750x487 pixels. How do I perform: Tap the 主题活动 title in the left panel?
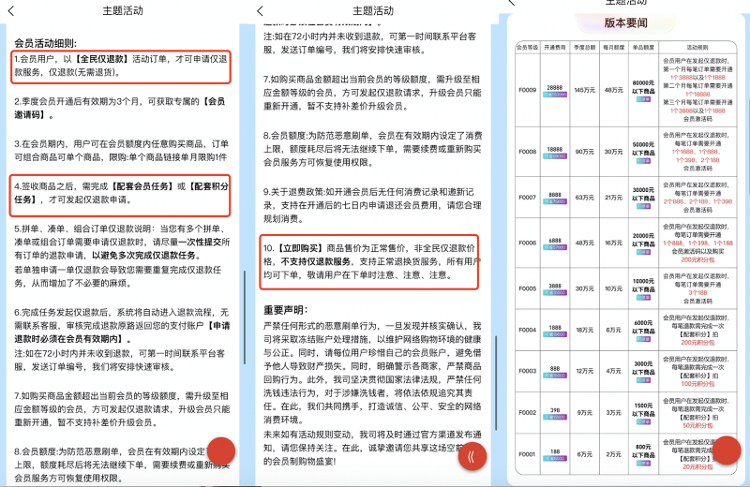pyautogui.click(x=122, y=11)
